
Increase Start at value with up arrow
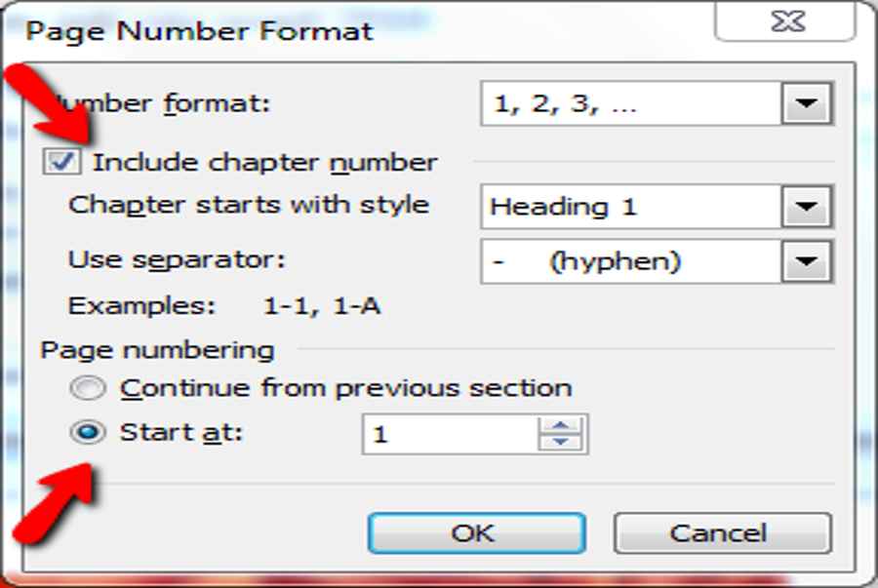561,425
